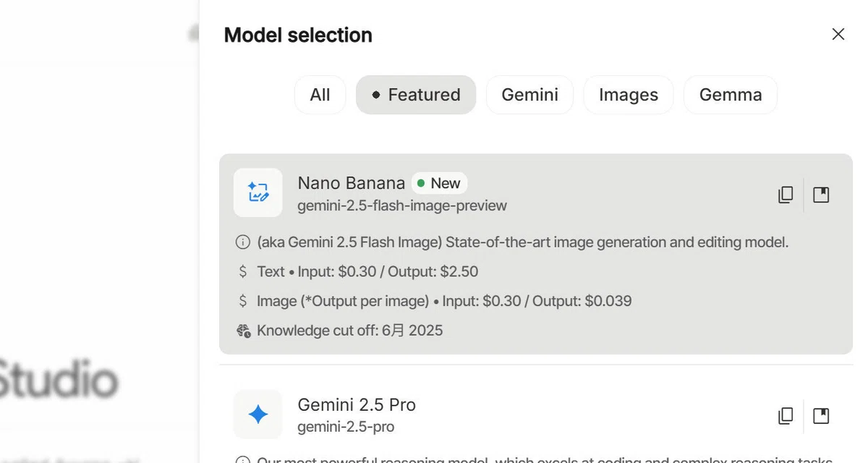The width and height of the screenshot is (868, 463).
Task: Click the knowledge cut off brain icon
Action: coord(243,331)
